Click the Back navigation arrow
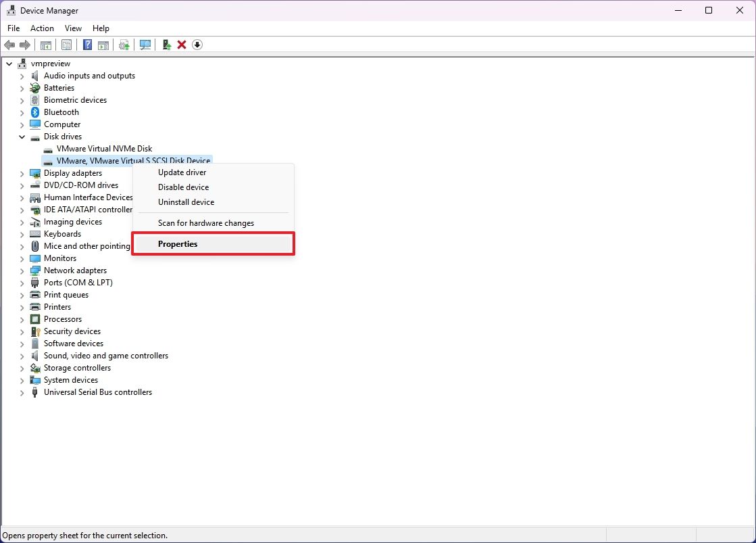Screen dimensions: 756x543 coord(9,45)
